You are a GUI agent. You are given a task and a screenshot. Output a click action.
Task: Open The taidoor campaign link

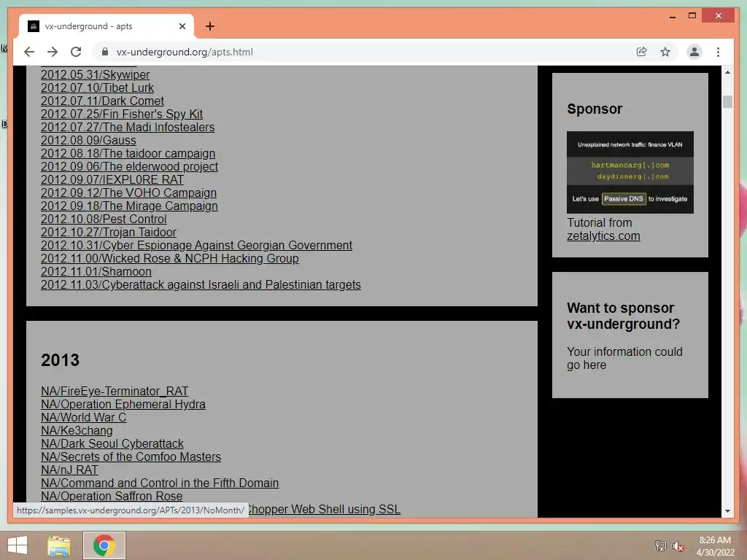[128, 153]
